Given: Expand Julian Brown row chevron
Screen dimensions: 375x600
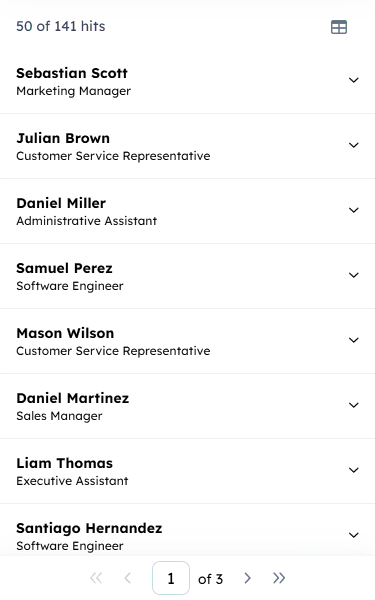Looking at the screenshot, I should [354, 145].
